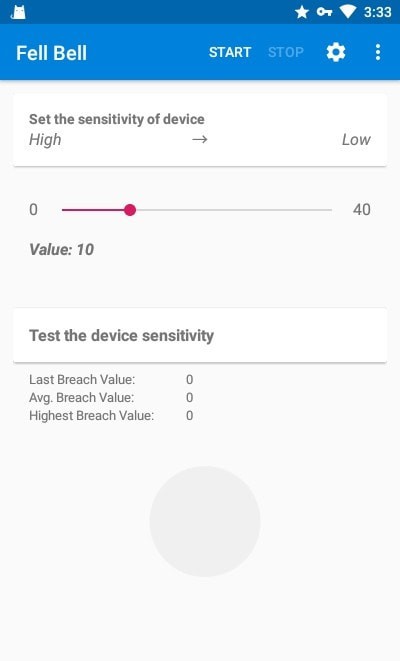400x661 pixels.
Task: Tap the Highest Breach Value row
Action: (x=111, y=416)
